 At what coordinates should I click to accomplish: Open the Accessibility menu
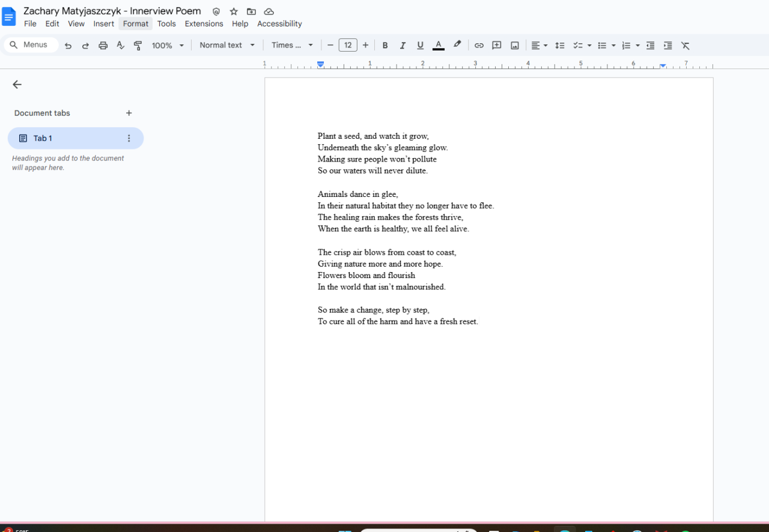(279, 24)
